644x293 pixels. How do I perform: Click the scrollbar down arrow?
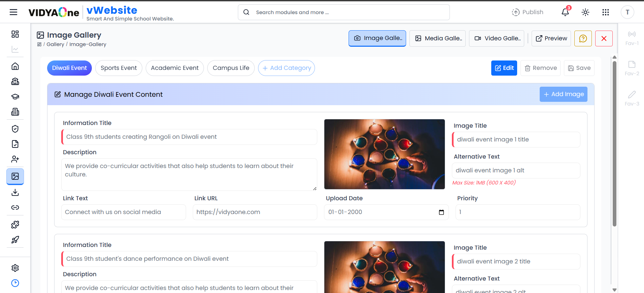(x=614, y=290)
